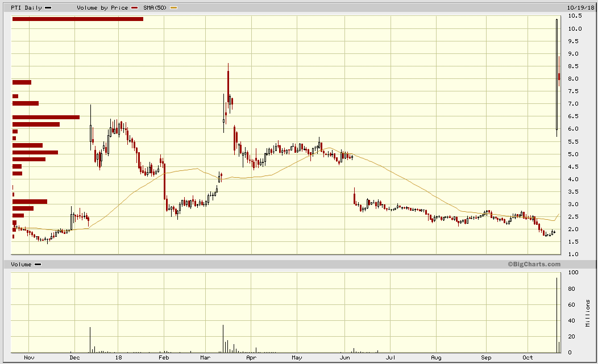The width and height of the screenshot is (598, 364).
Task: Click the "10.0" price axis label
Action: click(575, 28)
